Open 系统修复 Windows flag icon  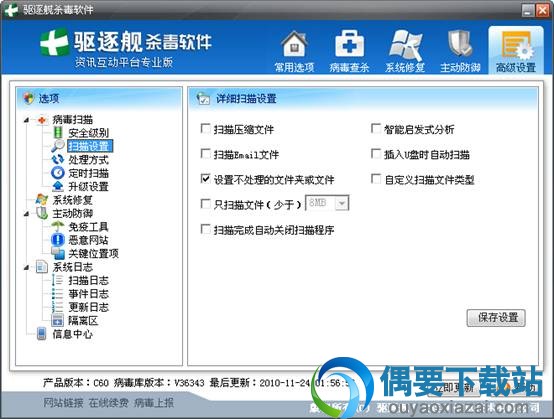tap(405, 44)
